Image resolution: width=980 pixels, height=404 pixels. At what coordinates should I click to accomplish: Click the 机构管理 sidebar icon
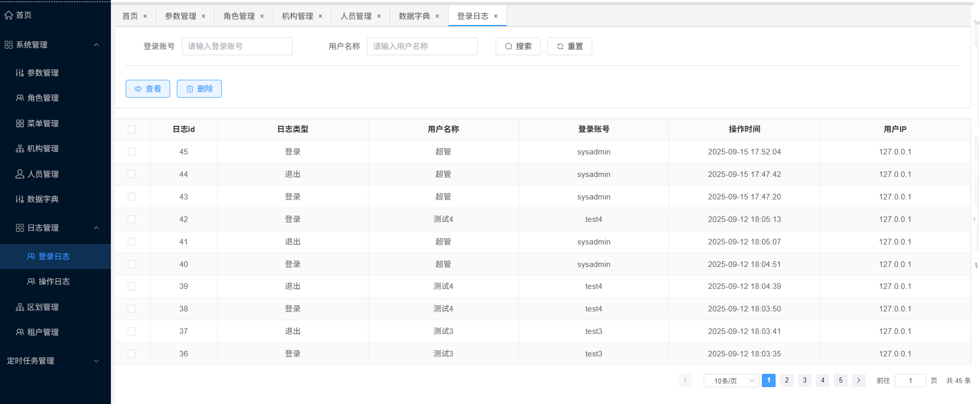(20, 149)
